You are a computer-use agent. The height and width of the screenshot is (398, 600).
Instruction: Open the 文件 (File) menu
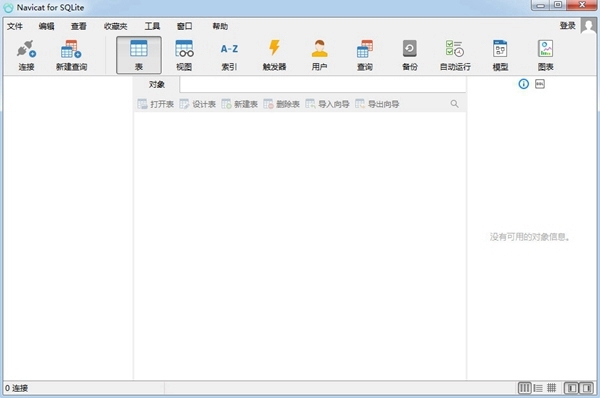point(15,26)
